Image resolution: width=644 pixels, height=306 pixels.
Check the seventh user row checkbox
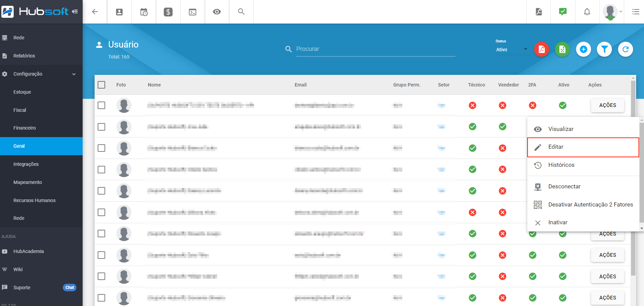coord(101,234)
